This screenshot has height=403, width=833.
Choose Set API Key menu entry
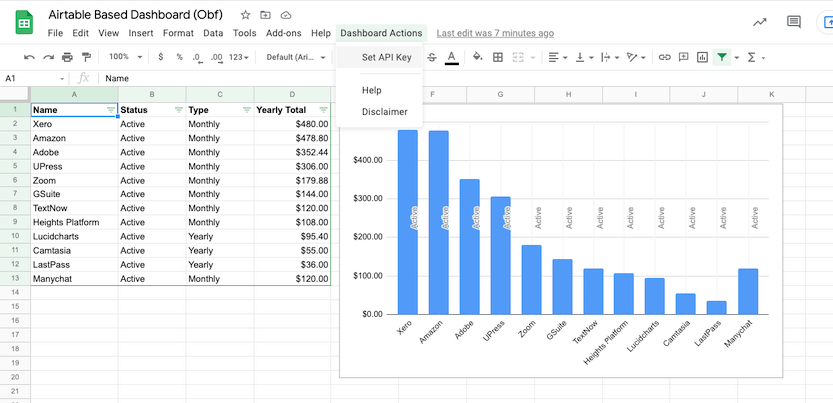[x=379, y=57]
